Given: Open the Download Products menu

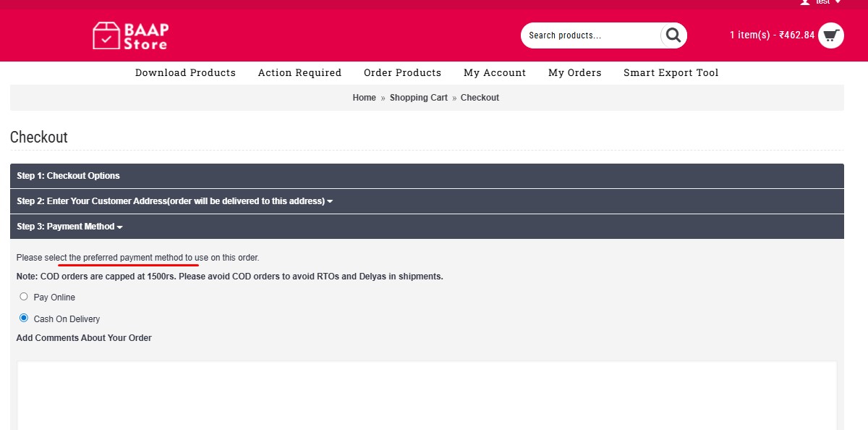Looking at the screenshot, I should [x=185, y=72].
